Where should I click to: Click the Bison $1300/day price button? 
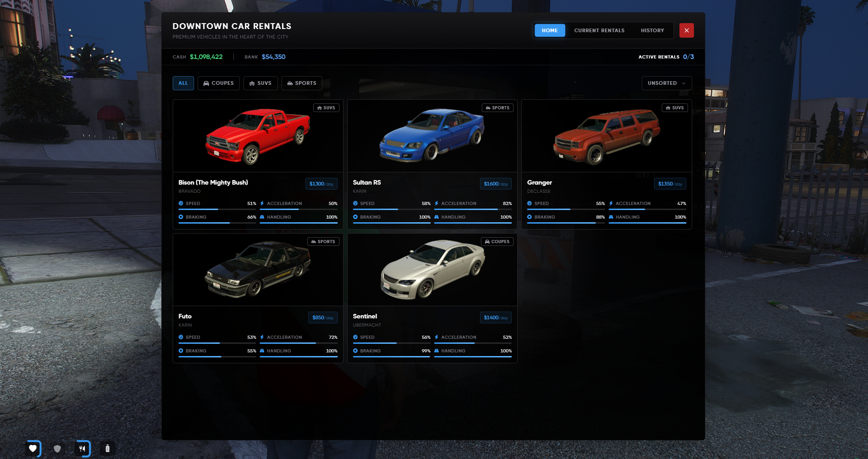[x=321, y=184]
